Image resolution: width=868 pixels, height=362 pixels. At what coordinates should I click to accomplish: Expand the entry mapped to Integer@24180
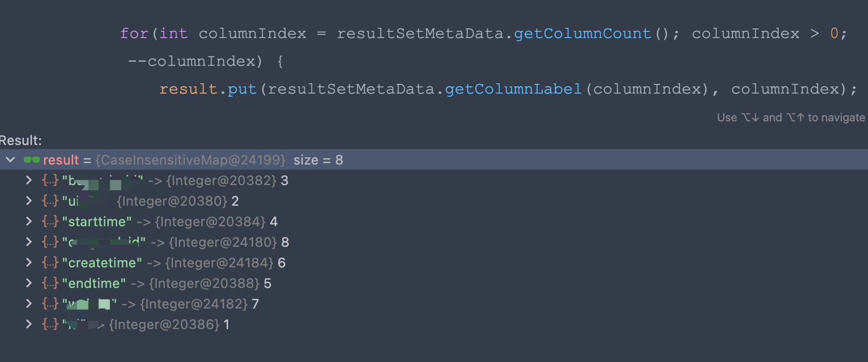point(29,242)
